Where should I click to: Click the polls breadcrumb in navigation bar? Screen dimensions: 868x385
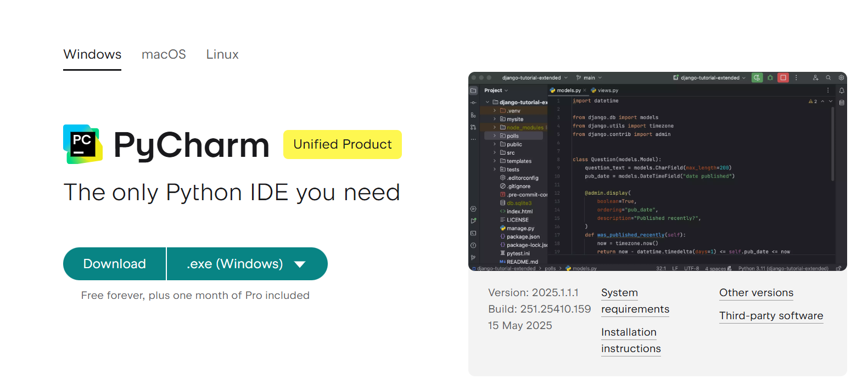[x=550, y=268]
